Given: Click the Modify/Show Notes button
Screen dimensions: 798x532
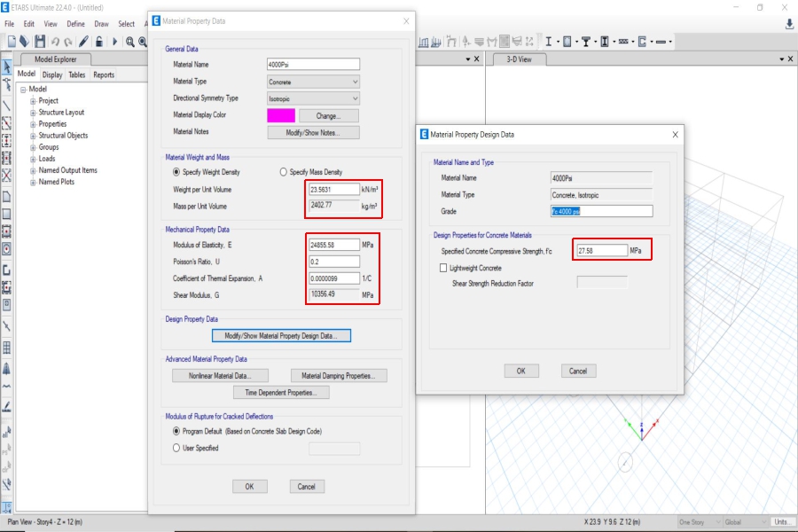Looking at the screenshot, I should (x=313, y=132).
